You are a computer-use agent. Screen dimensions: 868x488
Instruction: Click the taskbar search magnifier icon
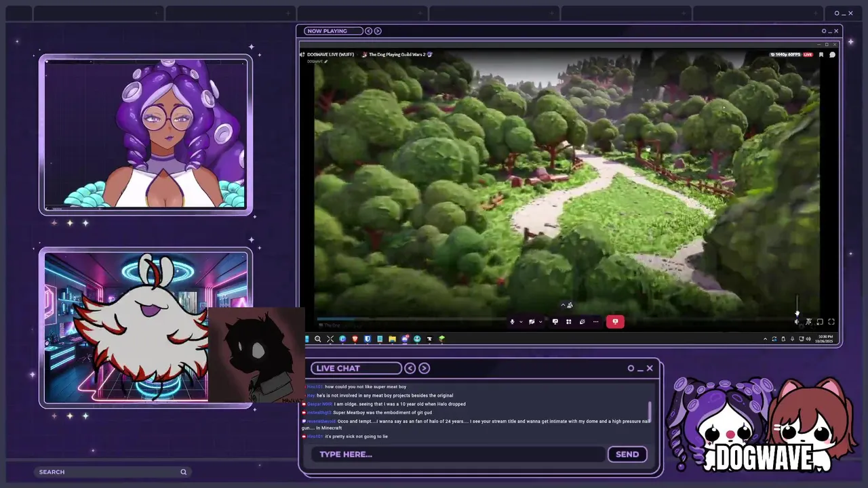317,339
